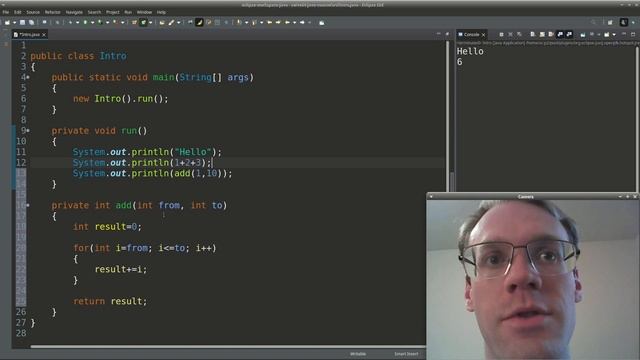
Task: Open the Next Annotation dropdown arrow
Action: tap(247, 22)
